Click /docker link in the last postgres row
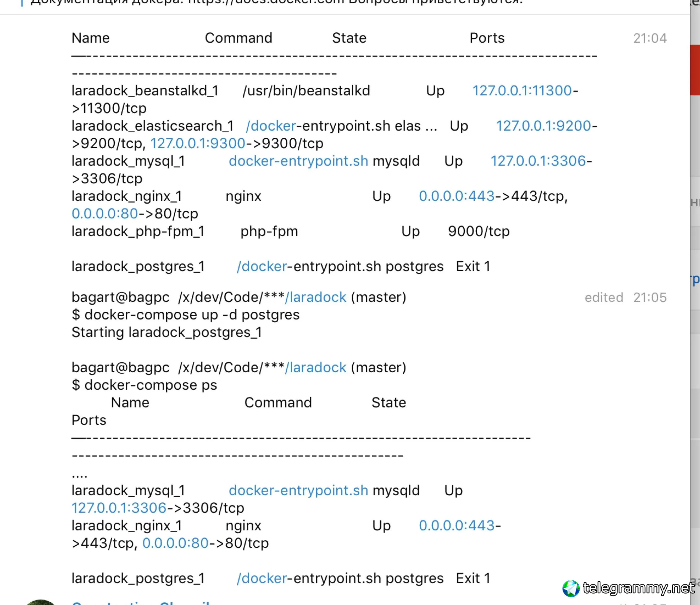Image resolution: width=700 pixels, height=605 pixels. [x=262, y=578]
